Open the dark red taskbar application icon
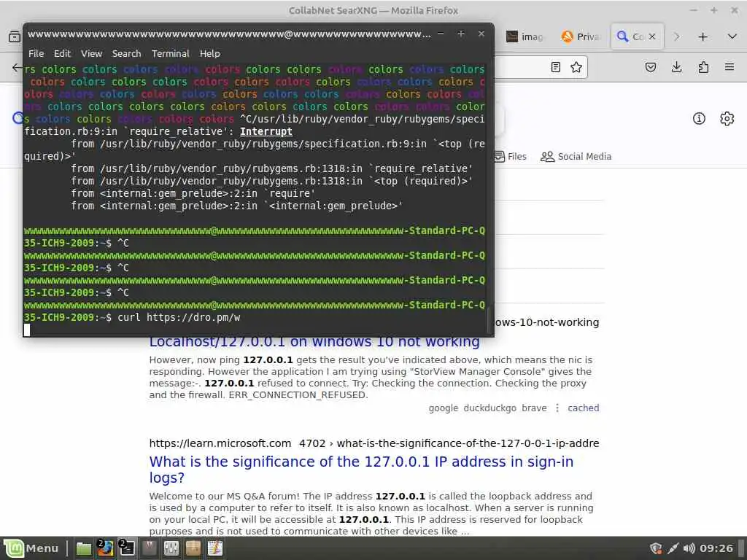This screenshot has height=560, width=747. pyautogui.click(x=149, y=548)
